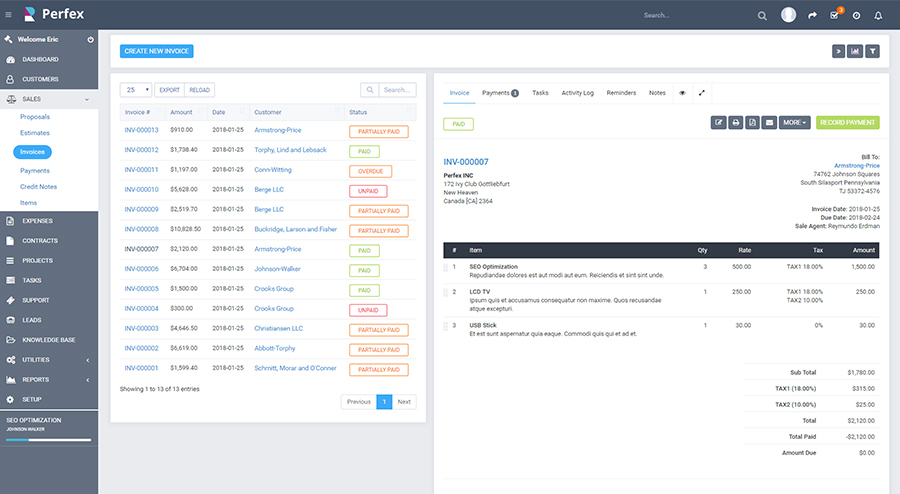This screenshot has width=900, height=494.
Task: Expand the Utilities sidebar menu
Action: point(49,360)
